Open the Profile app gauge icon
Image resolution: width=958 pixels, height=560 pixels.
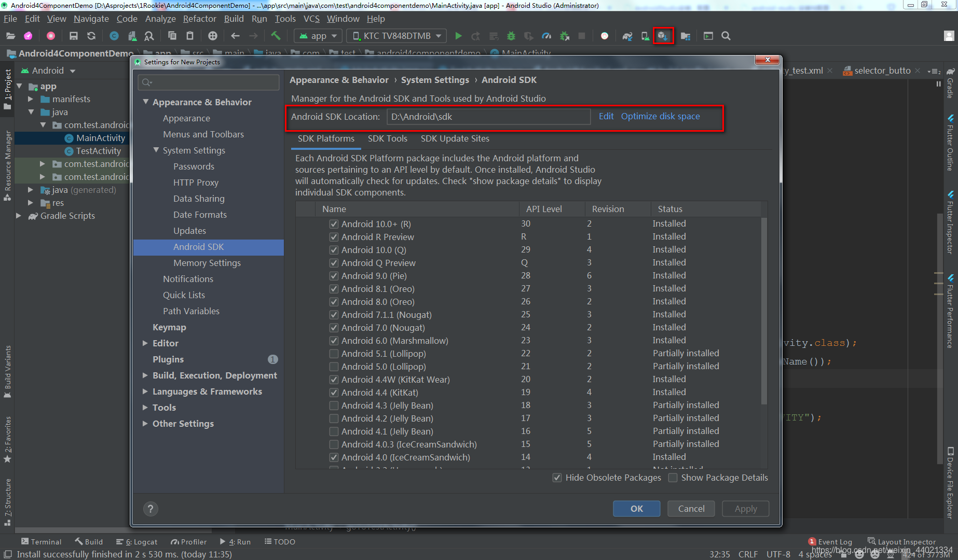pos(546,36)
